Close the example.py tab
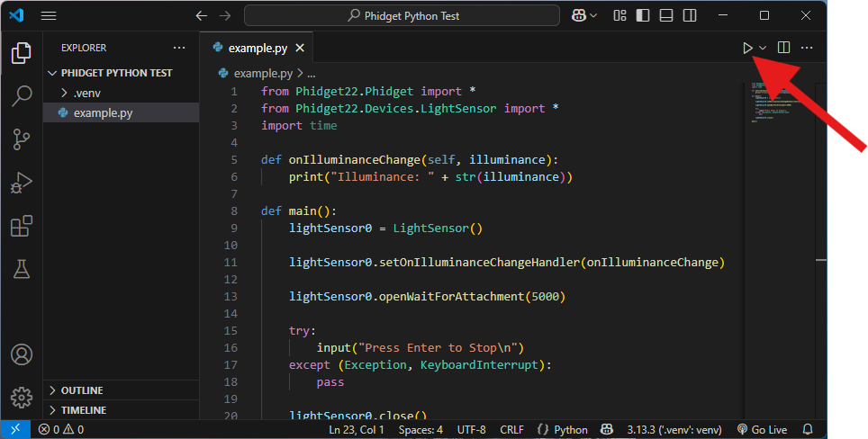The image size is (868, 439). pyautogui.click(x=300, y=48)
